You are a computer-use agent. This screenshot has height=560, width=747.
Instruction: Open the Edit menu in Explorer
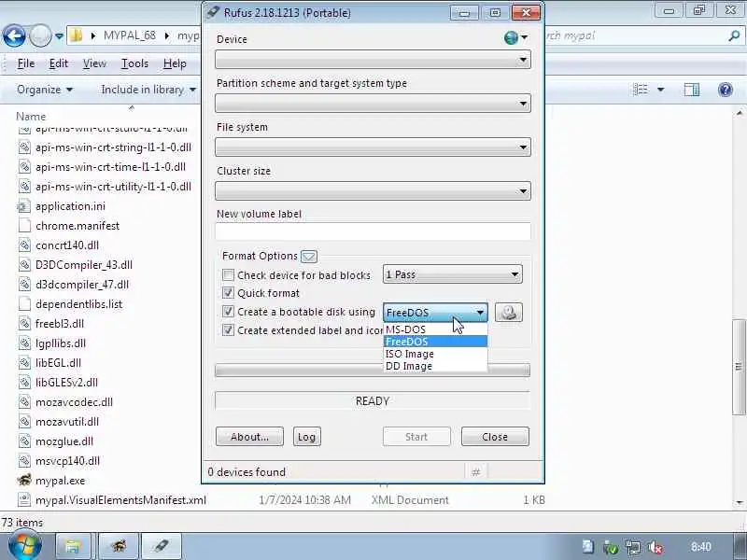[59, 63]
